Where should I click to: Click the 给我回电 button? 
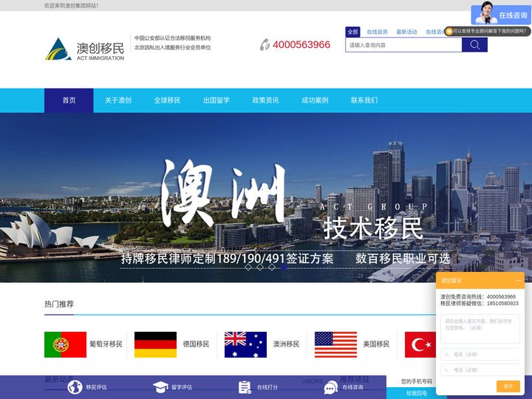[x=417, y=393]
